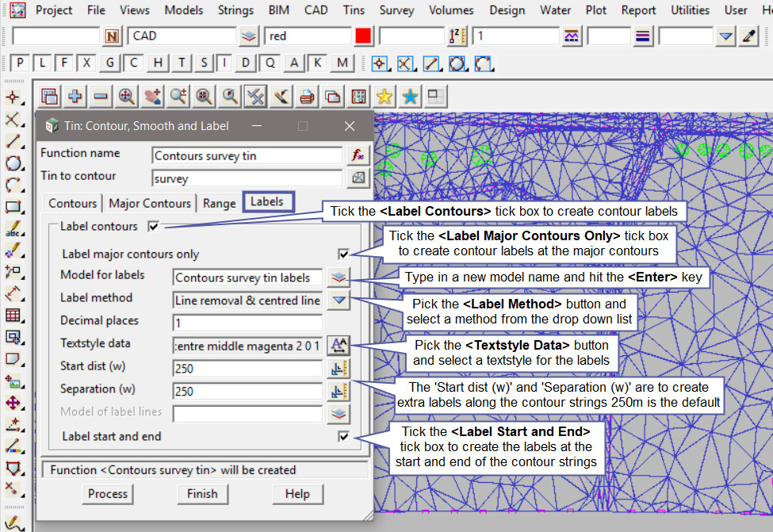The width and height of the screenshot is (773, 532).
Task: Click the Finish button
Action: (202, 494)
